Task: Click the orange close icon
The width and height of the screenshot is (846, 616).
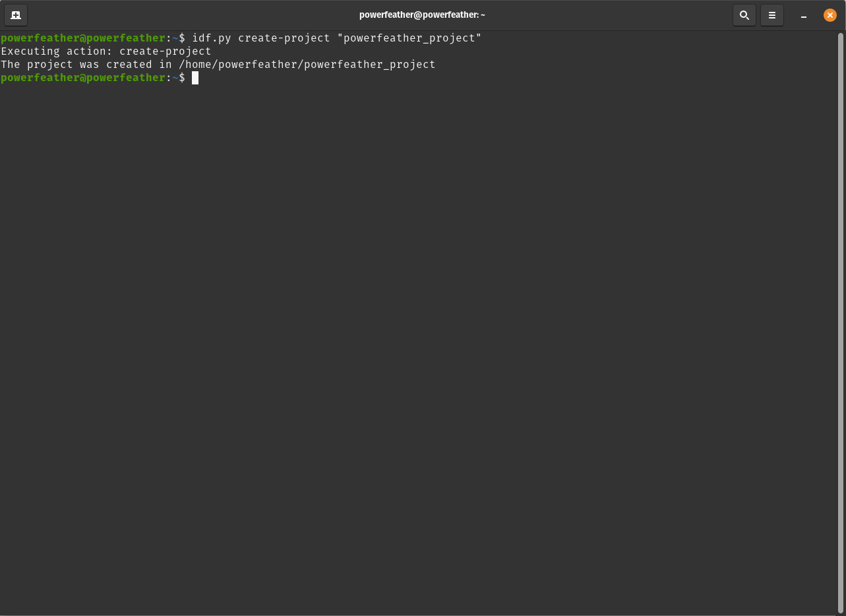Action: pos(830,15)
